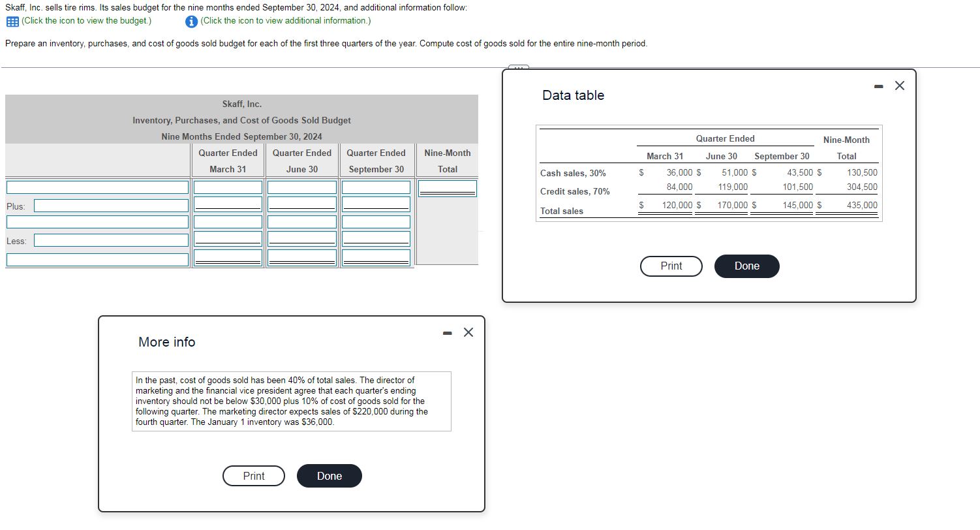Click the total sales value 170,000
Viewport: 980px width, 530px height.
(x=733, y=206)
